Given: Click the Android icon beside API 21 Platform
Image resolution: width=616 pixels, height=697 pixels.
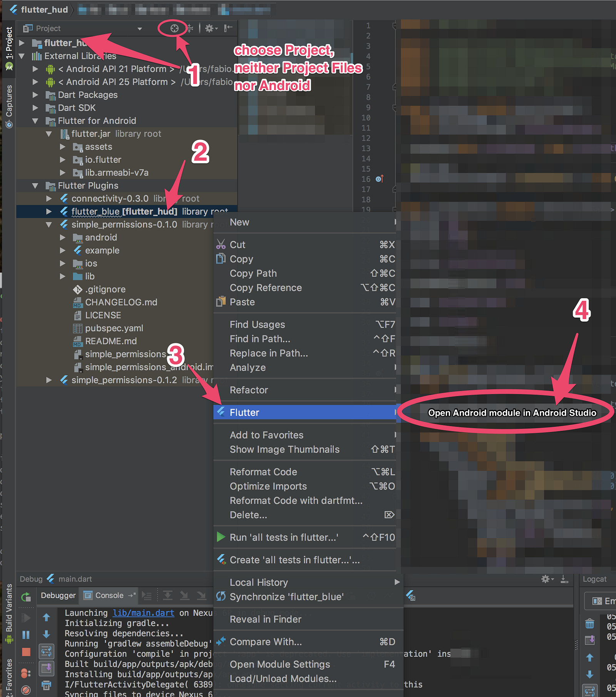Looking at the screenshot, I should point(50,69).
